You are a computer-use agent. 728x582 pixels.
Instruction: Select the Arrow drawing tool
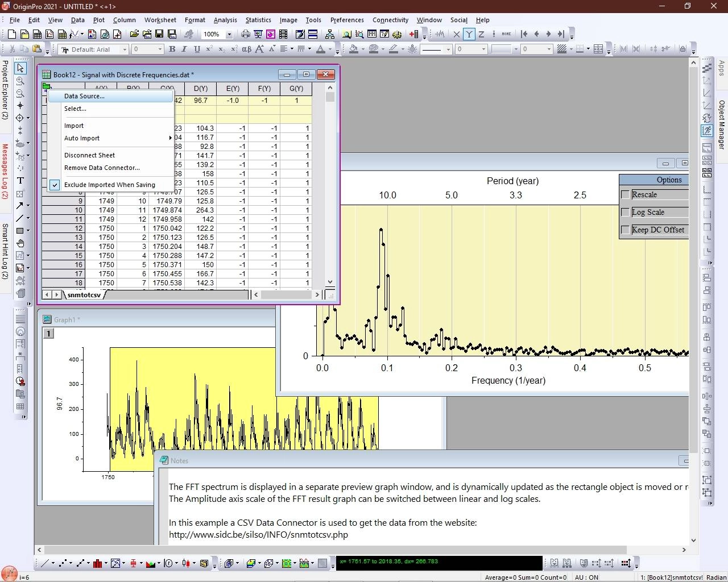[x=20, y=206]
